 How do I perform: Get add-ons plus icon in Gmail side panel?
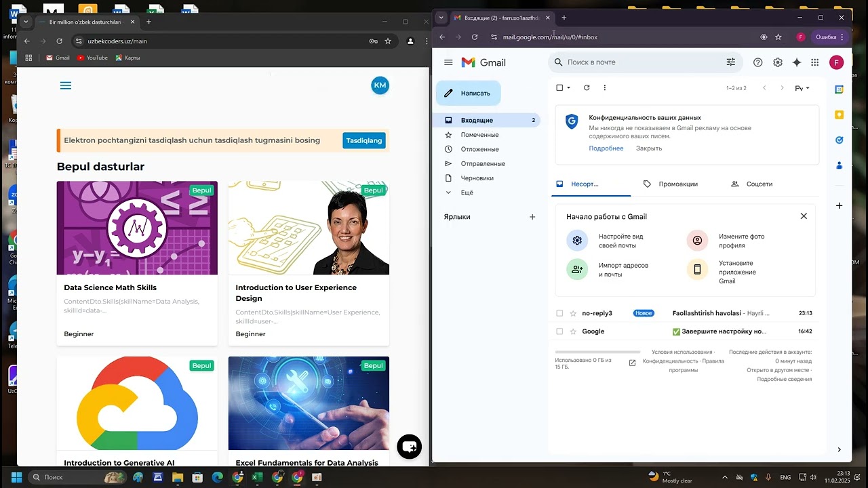click(x=839, y=205)
